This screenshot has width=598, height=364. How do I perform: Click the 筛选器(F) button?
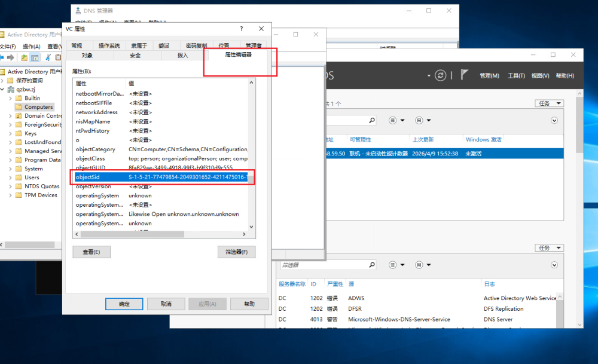click(x=236, y=252)
